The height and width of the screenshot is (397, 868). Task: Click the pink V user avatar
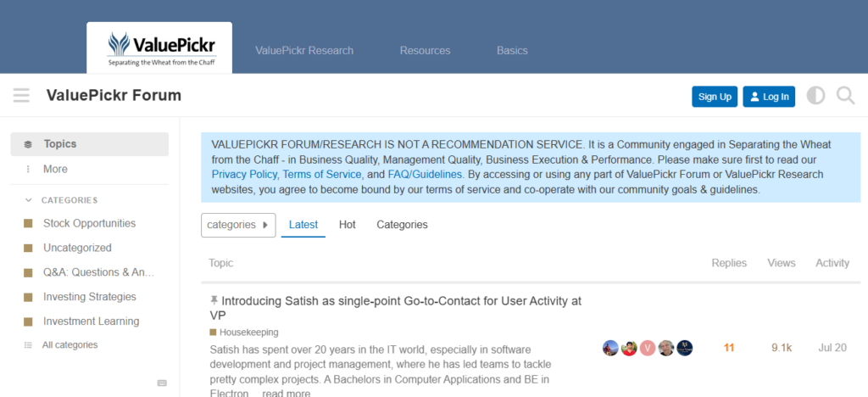point(648,348)
